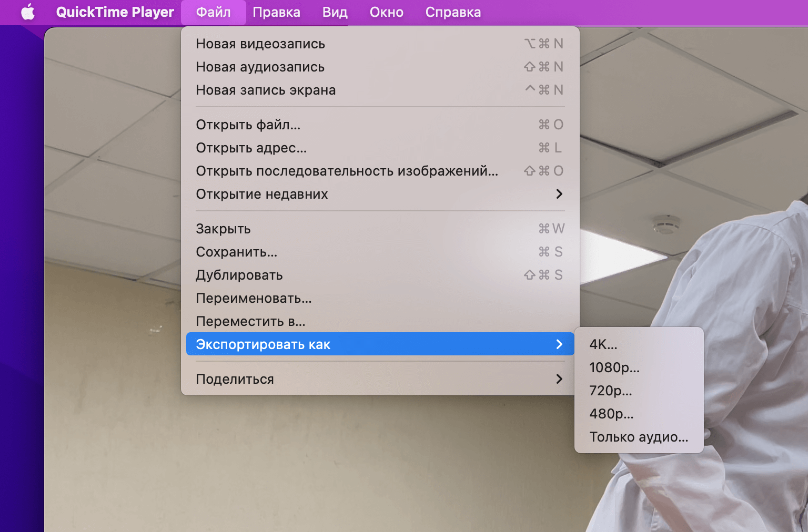Open the Правка menu
Screen dimensions: 808x532
point(277,12)
